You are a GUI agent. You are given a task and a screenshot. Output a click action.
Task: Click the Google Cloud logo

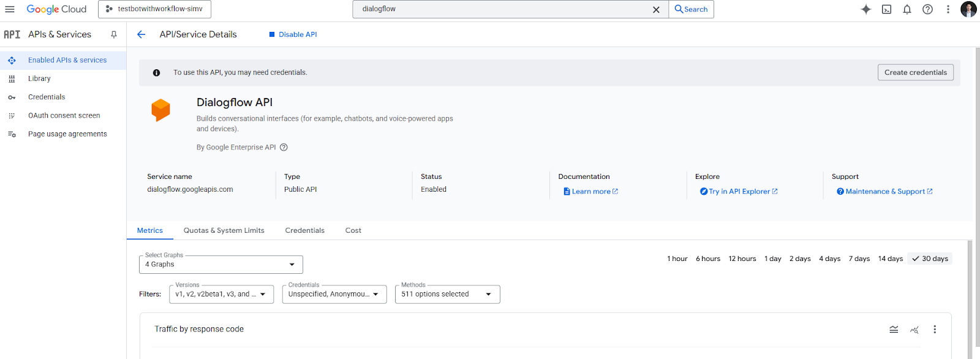(x=56, y=9)
